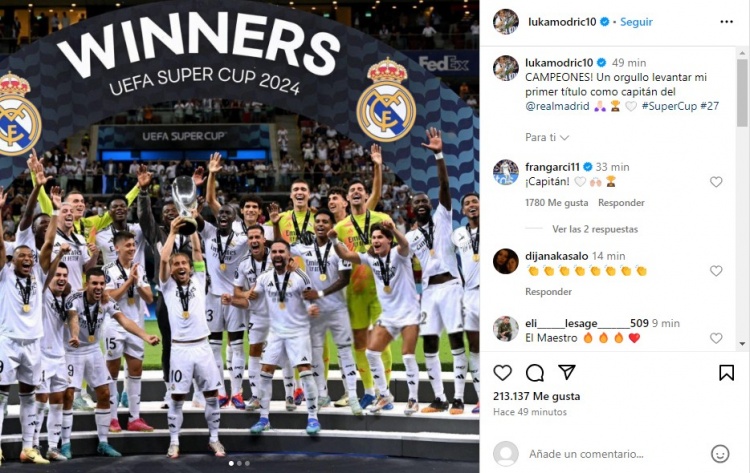Click the Seguir follow button
Screen dimensions: 750x473
coord(636,22)
